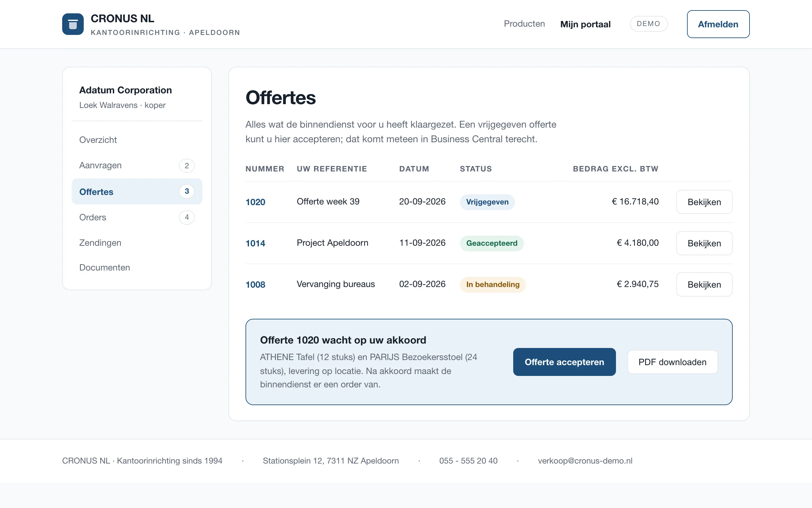Open quote number 1014 link
The width and height of the screenshot is (812, 508).
point(255,243)
